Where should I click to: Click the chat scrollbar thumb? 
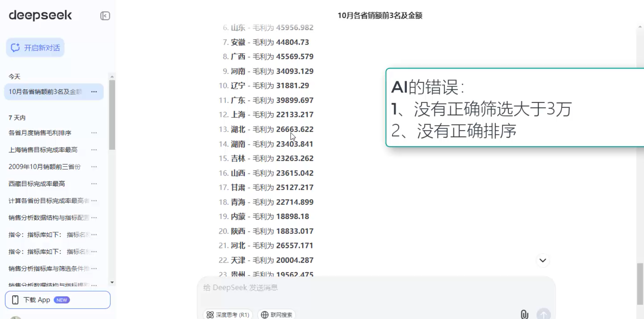[640, 284]
